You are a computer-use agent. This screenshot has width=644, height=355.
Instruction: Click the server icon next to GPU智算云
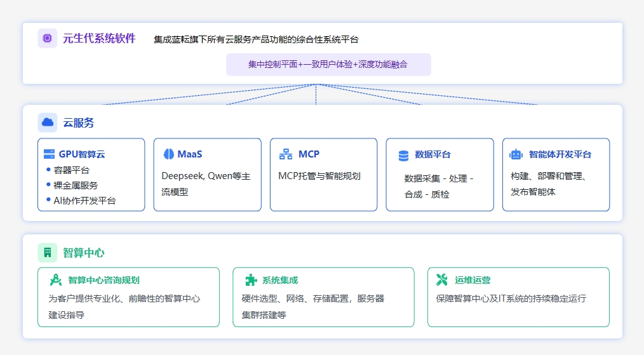click(x=49, y=154)
